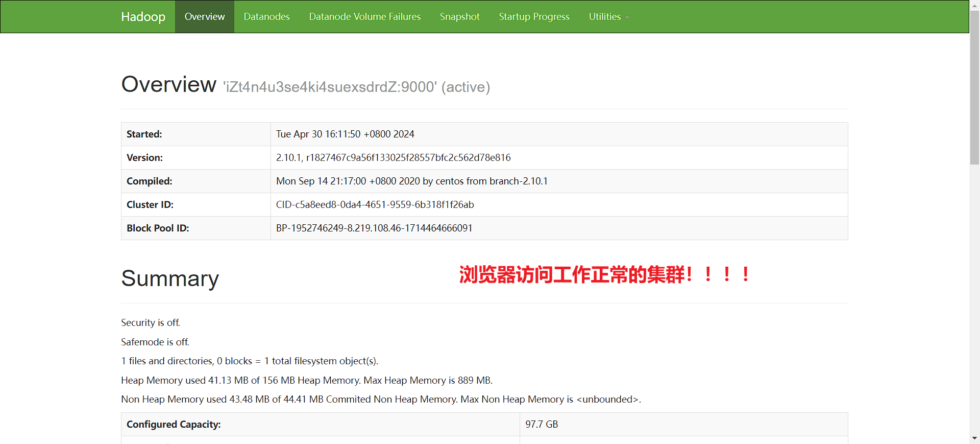Click the CID-c5a8eed8 cluster ID value

(x=375, y=204)
